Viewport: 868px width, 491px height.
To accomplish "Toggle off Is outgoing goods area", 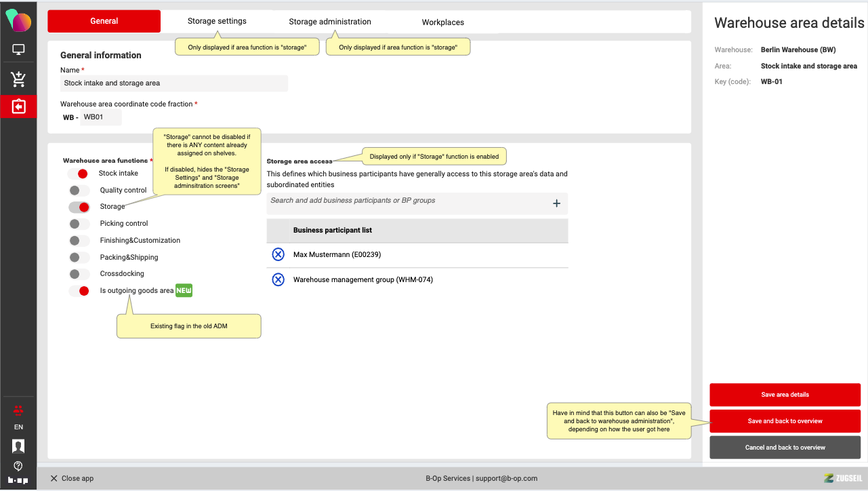I will [x=79, y=291].
